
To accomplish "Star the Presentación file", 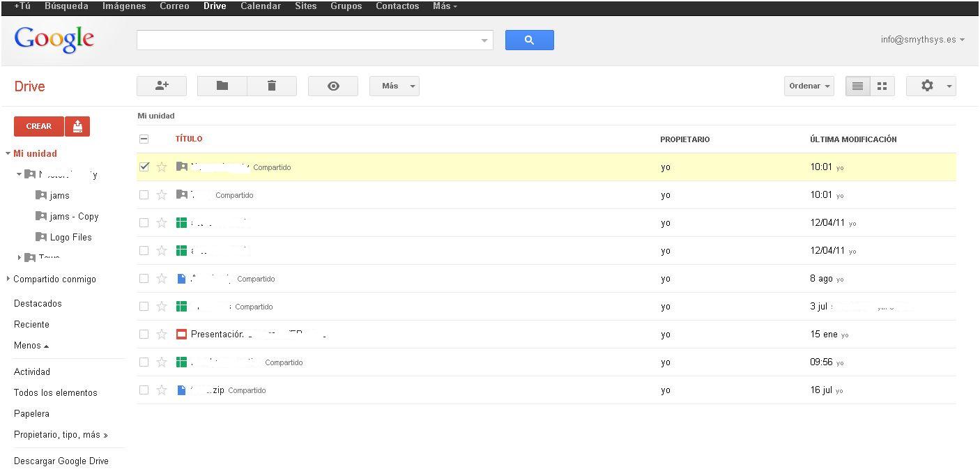I will click(x=162, y=335).
